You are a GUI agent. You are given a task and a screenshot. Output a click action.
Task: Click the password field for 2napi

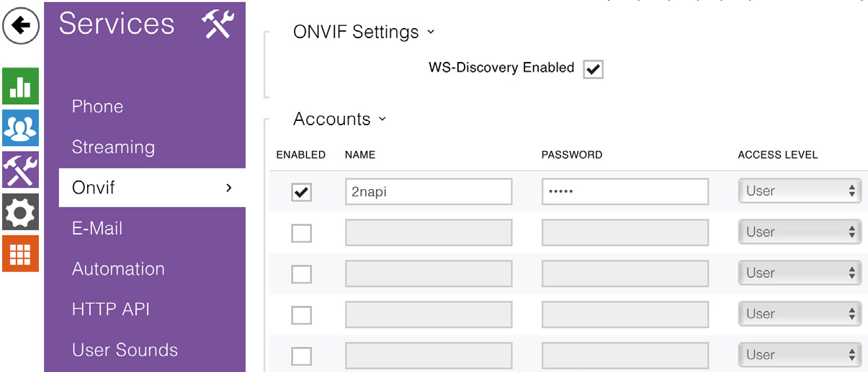[x=625, y=192]
